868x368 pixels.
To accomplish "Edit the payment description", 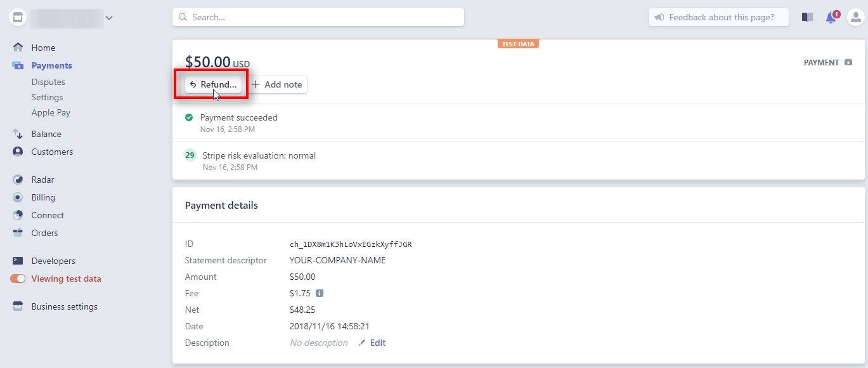I will coord(372,343).
